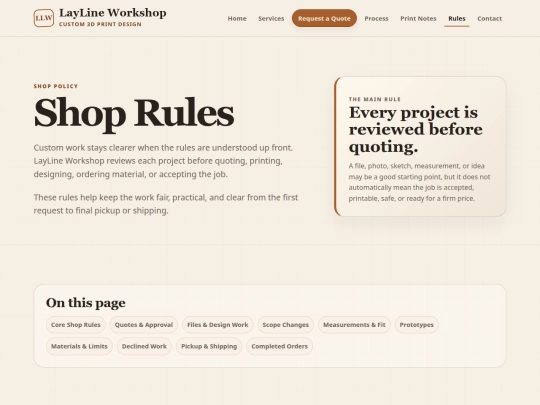Go to Scope Changes section
The image size is (540, 405).
point(285,325)
